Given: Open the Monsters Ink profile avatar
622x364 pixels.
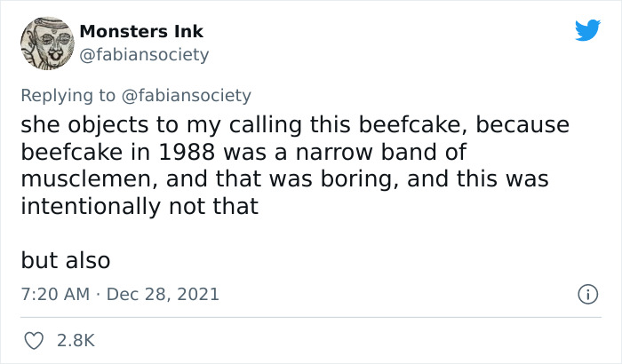Looking at the screenshot, I should click(x=45, y=43).
